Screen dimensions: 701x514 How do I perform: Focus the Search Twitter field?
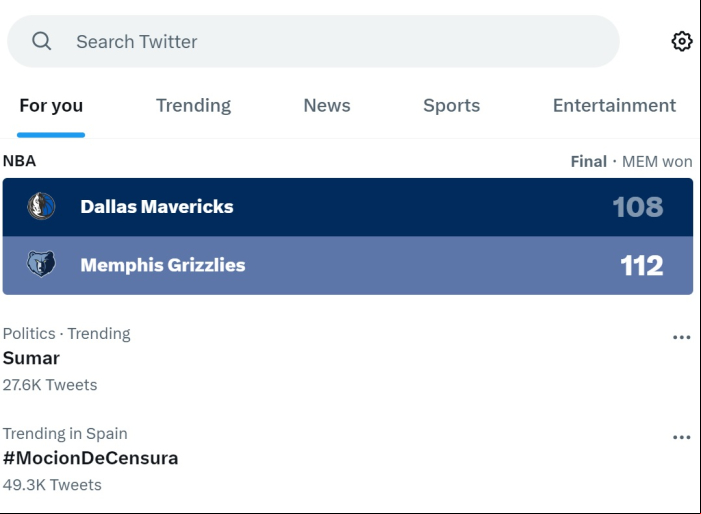[313, 42]
